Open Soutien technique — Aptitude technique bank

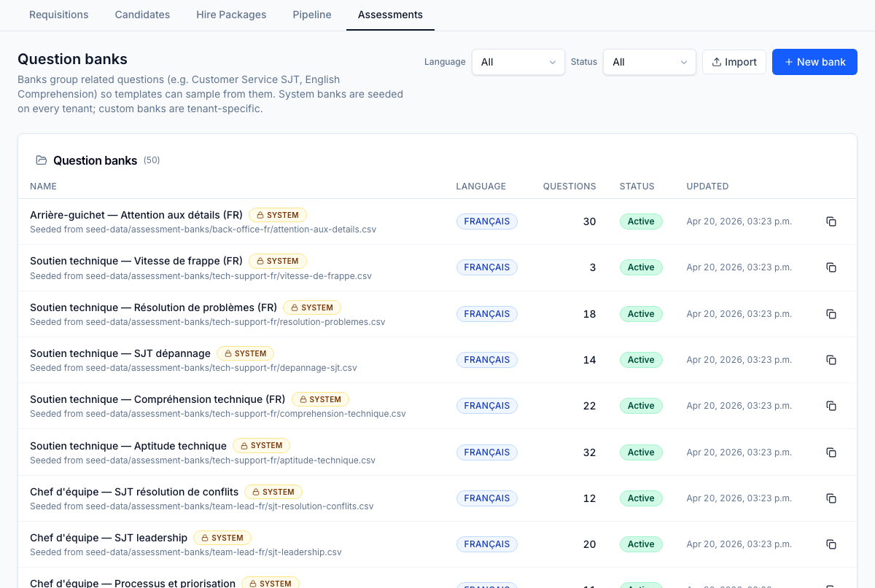(x=128, y=445)
